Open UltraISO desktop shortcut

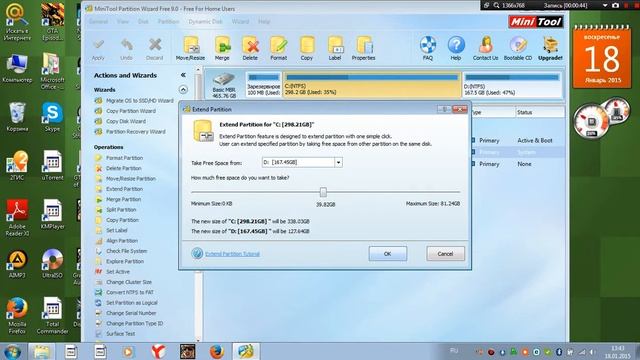(52, 264)
